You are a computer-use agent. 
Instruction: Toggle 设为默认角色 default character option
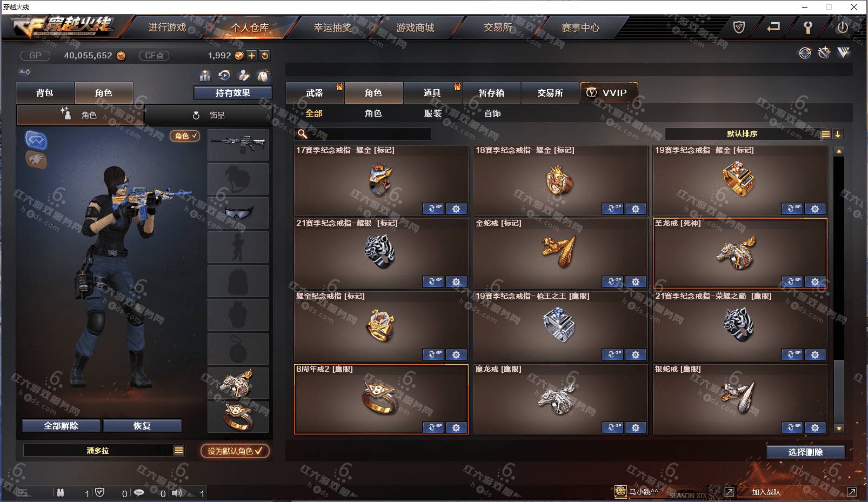coord(235,451)
